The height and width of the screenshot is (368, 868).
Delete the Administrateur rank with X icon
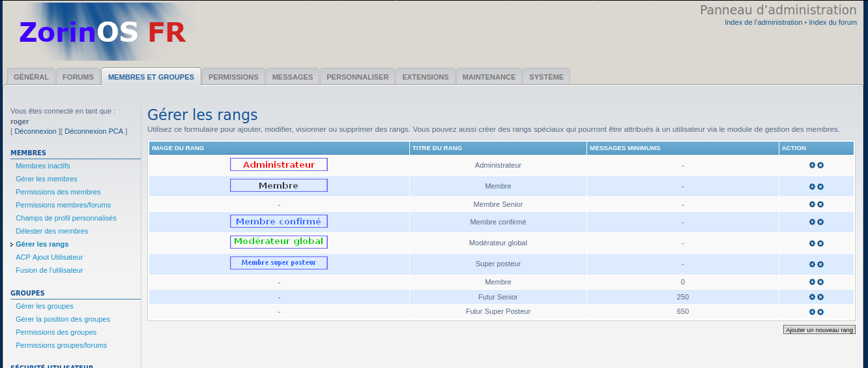click(x=820, y=165)
